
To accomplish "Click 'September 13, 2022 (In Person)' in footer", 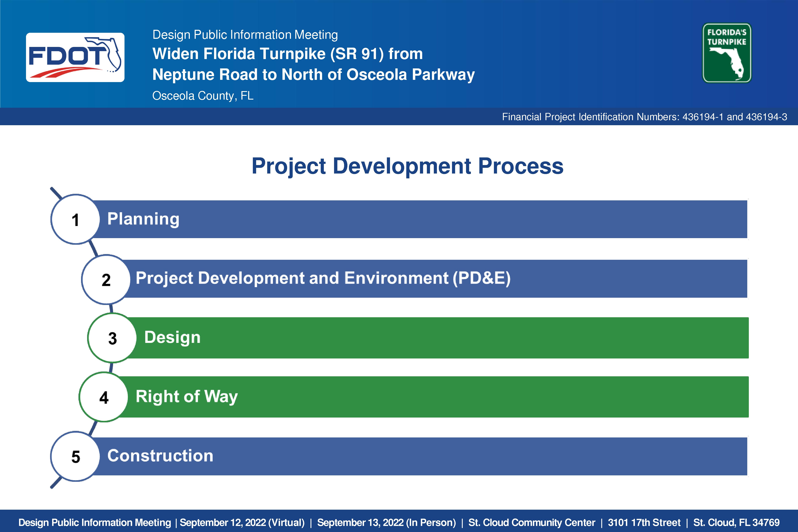I will pyautogui.click(x=387, y=522).
